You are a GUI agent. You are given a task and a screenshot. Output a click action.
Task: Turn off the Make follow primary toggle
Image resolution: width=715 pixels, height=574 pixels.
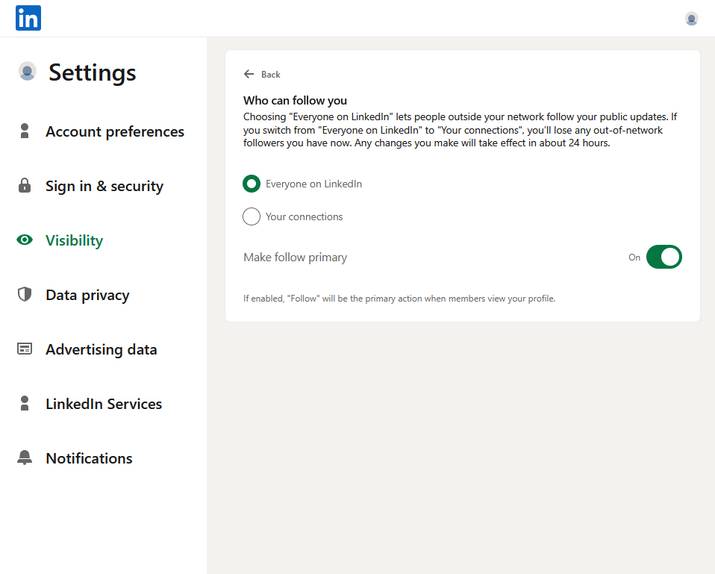(x=664, y=257)
